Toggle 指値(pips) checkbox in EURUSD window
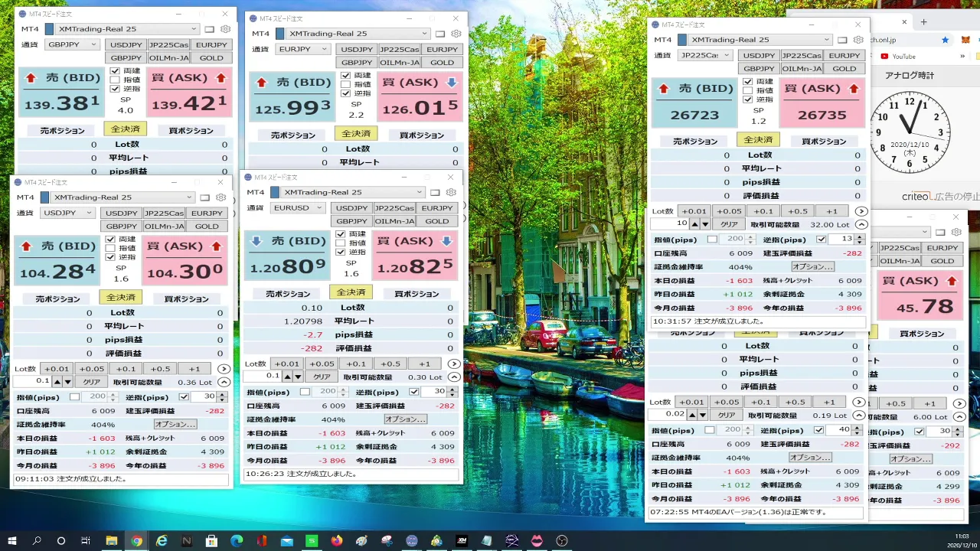This screenshot has width=980, height=551. tap(304, 392)
